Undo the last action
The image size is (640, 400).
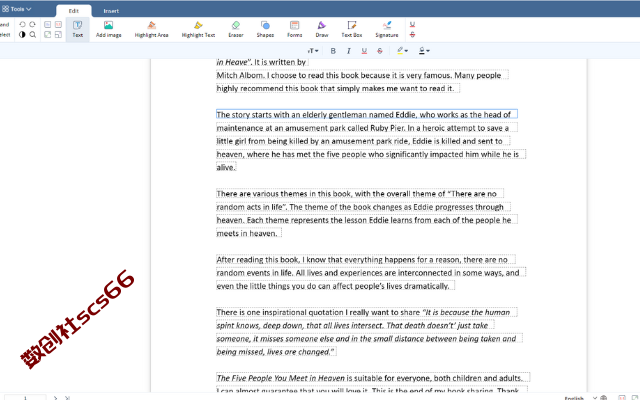(22, 24)
